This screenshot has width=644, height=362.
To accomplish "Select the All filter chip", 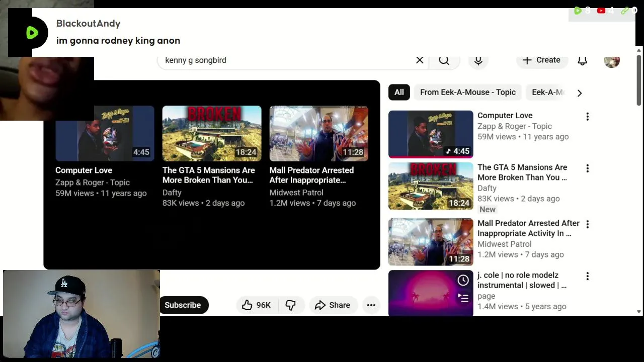I will (x=399, y=93).
